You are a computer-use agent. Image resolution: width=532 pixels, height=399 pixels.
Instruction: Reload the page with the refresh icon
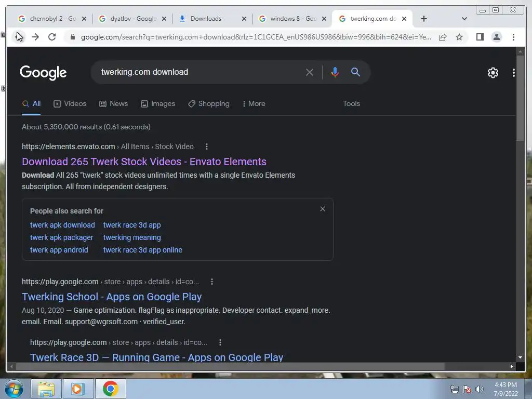[x=52, y=37]
